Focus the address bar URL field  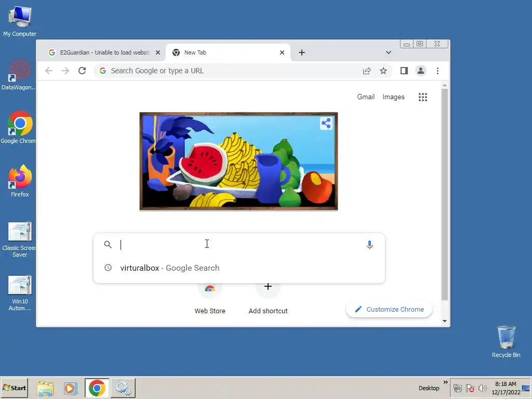tap(234, 71)
